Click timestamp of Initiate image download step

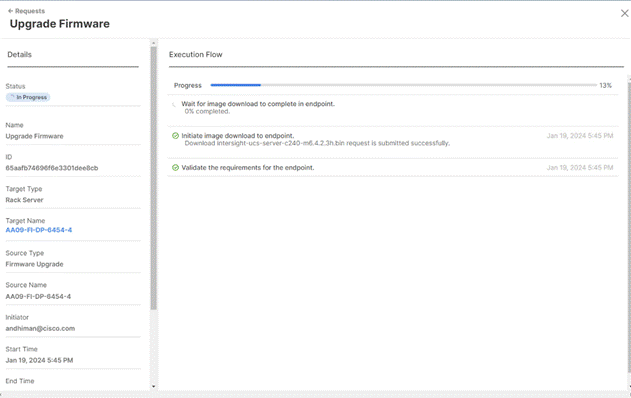(x=579, y=136)
